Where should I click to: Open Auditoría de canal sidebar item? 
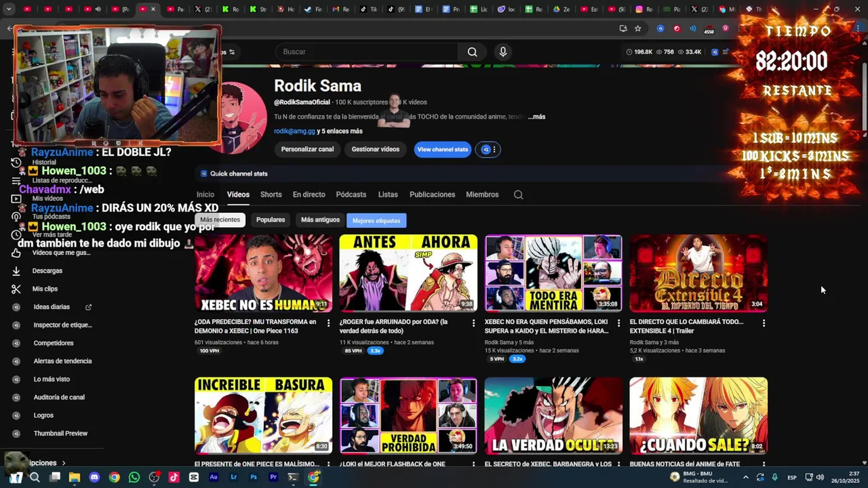point(59,397)
